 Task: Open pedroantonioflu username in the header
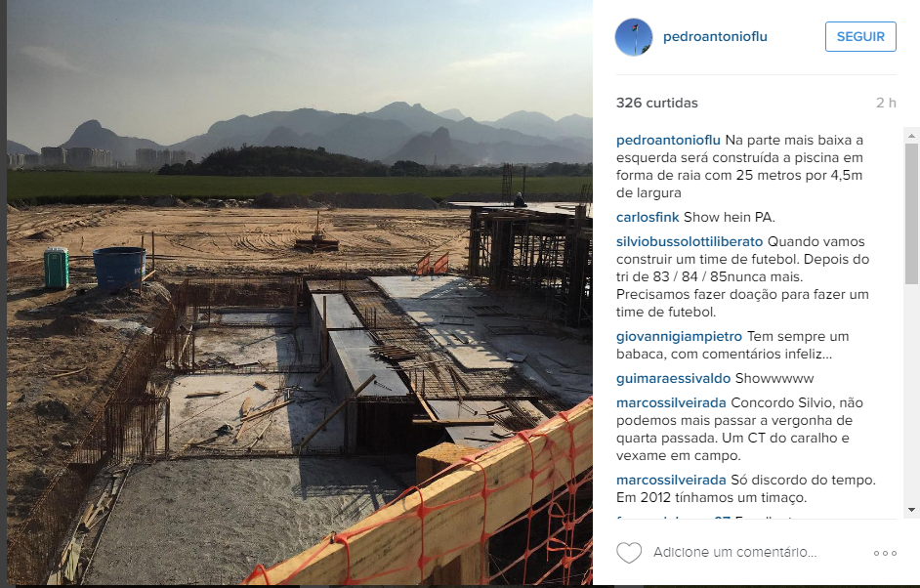click(715, 36)
